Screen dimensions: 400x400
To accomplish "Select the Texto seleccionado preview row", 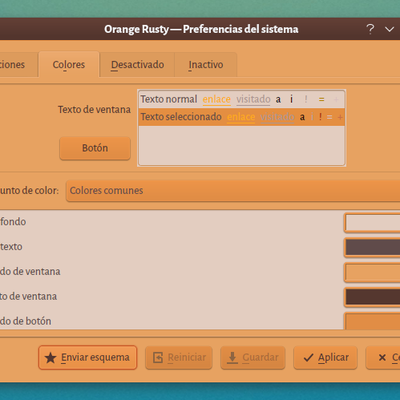I will (x=242, y=117).
